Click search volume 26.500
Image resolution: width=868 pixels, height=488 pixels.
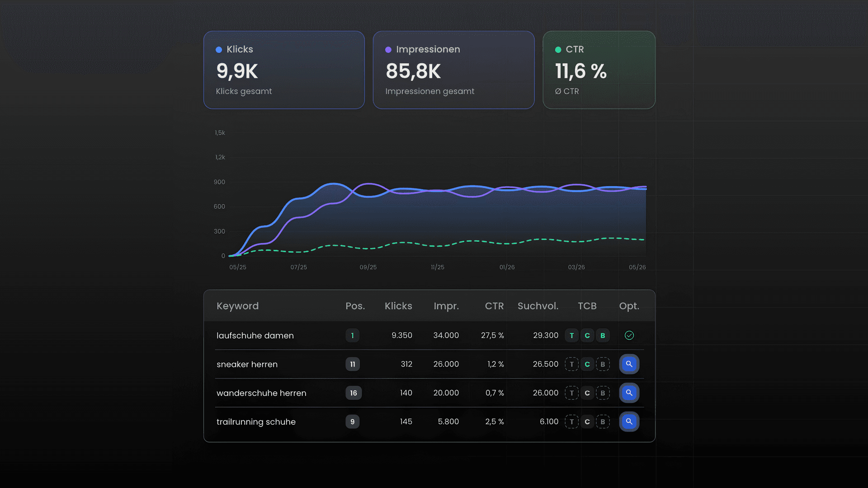coord(546,364)
